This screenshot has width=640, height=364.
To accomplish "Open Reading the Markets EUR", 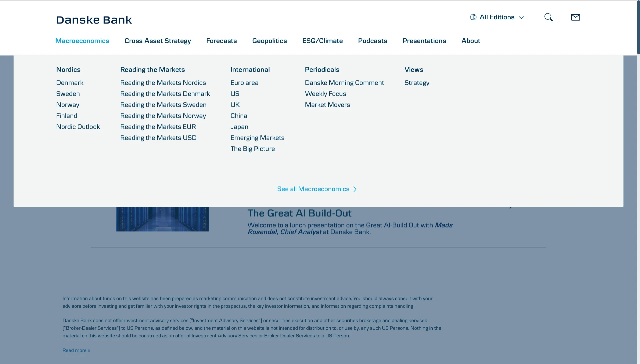I will tap(158, 127).
